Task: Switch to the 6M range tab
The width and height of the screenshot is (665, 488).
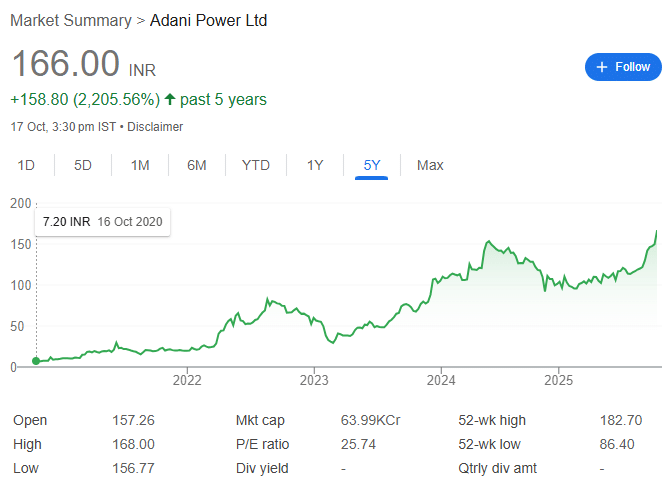Action: pyautogui.click(x=196, y=165)
